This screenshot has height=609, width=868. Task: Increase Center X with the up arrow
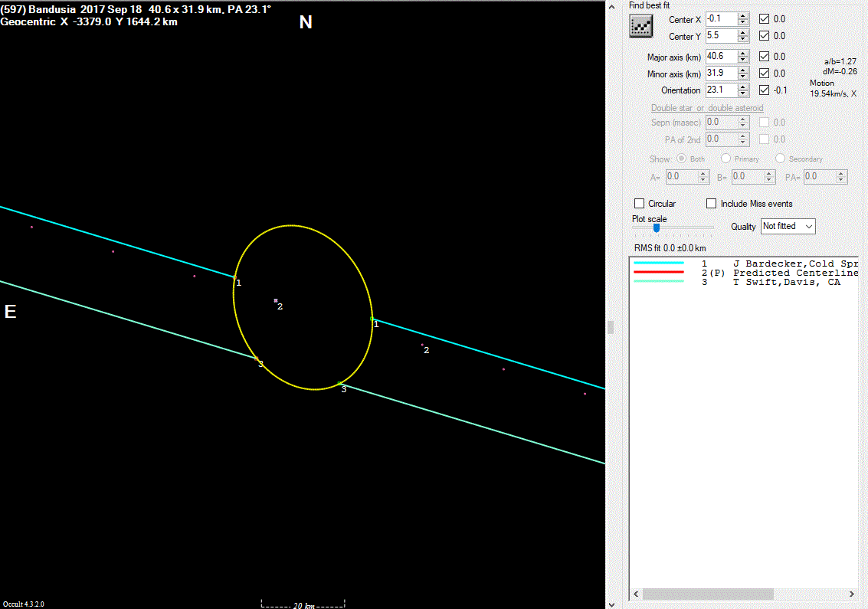pyautogui.click(x=743, y=15)
